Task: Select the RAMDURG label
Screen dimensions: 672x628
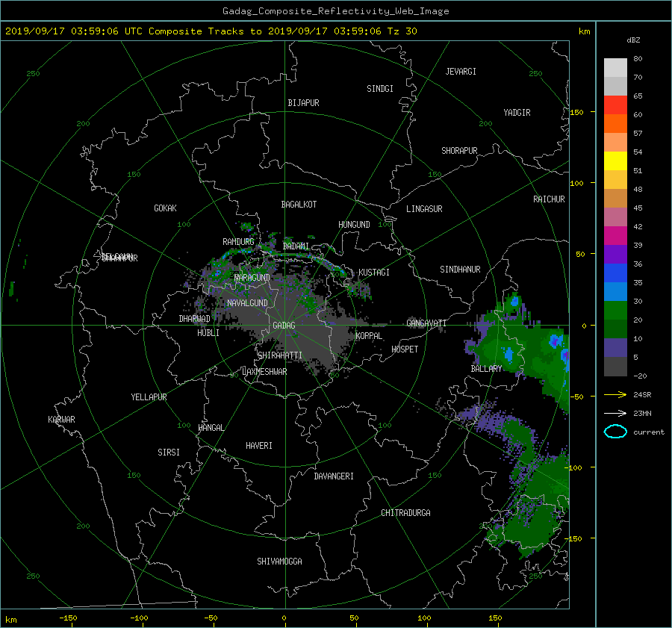Action: [x=238, y=242]
